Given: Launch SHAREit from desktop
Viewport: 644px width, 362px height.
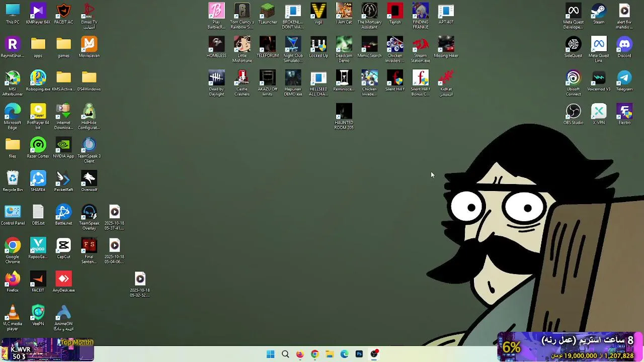Looking at the screenshot, I should (38, 182).
